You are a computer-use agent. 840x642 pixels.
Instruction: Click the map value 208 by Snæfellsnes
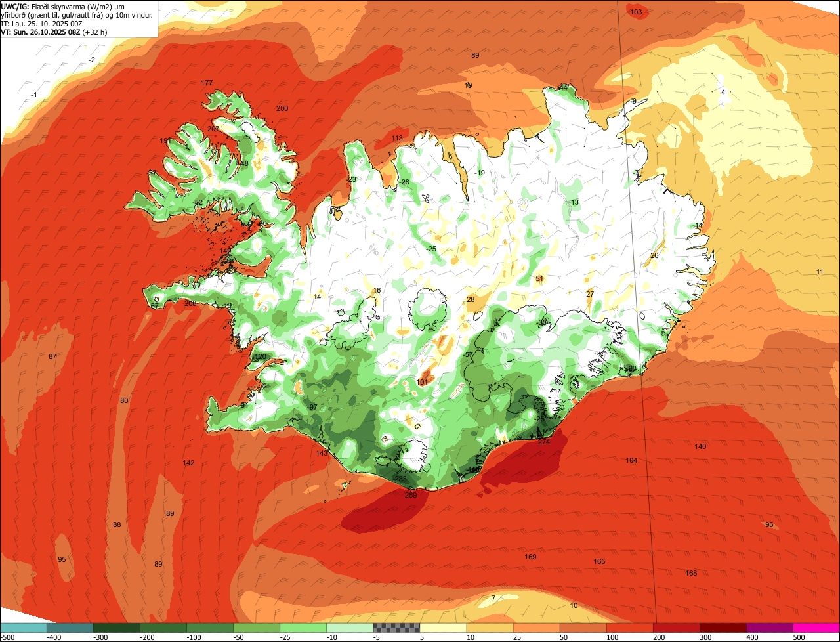click(190, 303)
